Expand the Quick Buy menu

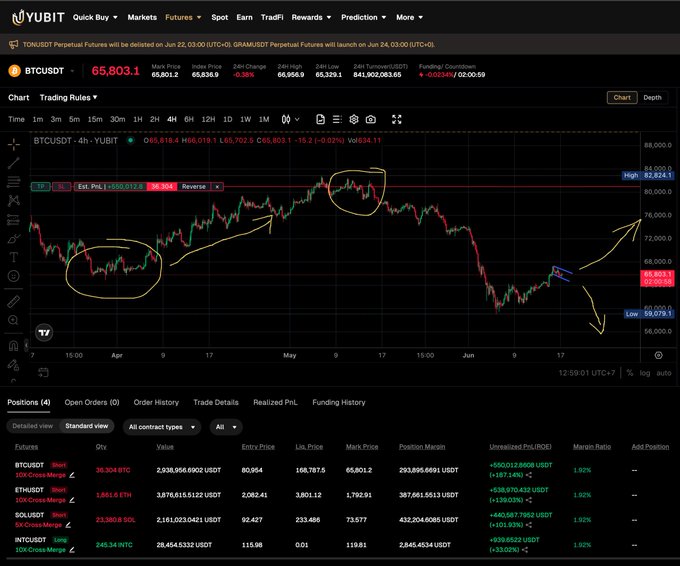tap(95, 17)
